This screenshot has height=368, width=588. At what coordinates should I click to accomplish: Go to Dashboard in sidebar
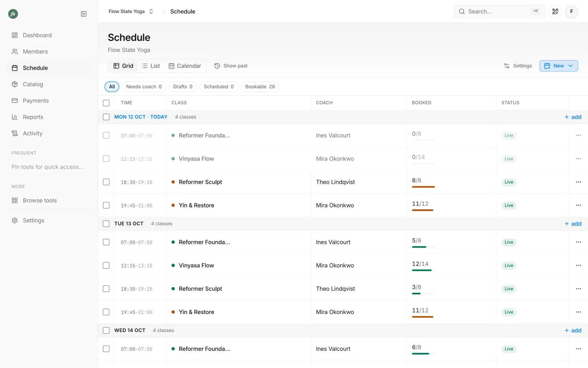point(49,35)
